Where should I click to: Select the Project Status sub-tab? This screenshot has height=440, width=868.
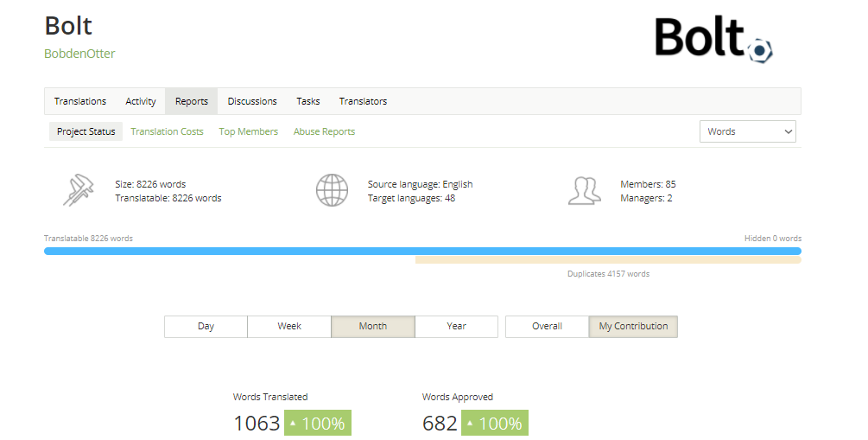86,131
